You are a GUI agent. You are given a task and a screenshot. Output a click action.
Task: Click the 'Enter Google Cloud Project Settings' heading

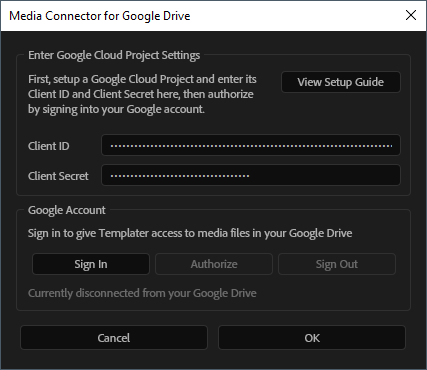(114, 55)
